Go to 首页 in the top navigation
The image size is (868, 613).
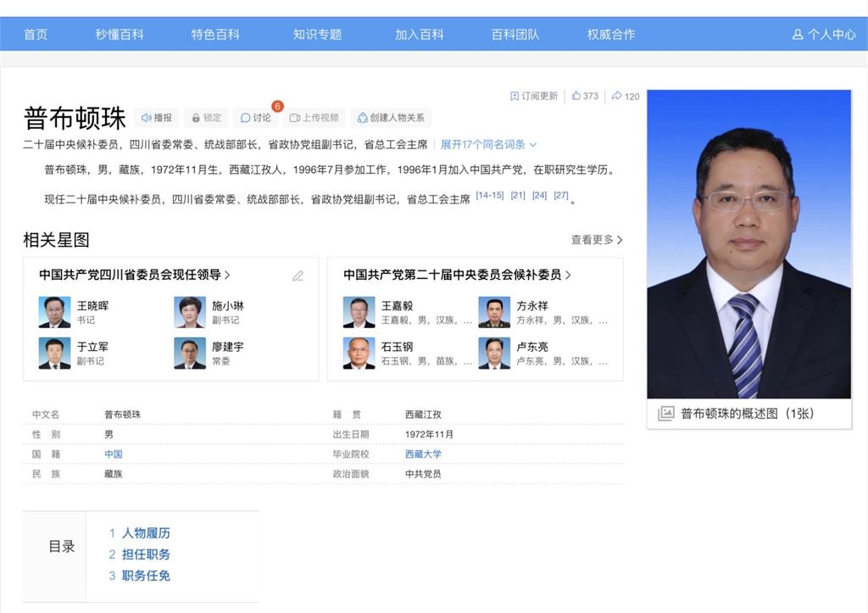pyautogui.click(x=36, y=34)
